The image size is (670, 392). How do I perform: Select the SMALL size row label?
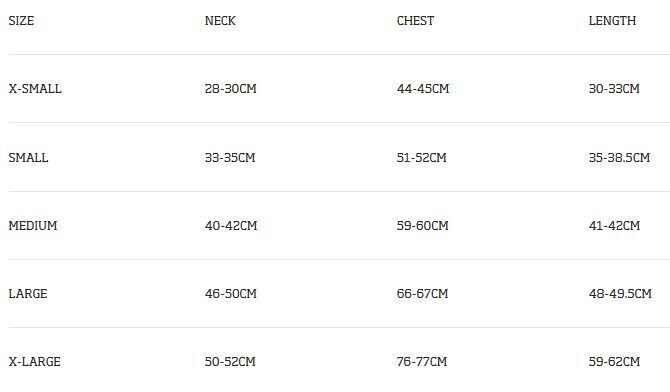pos(28,157)
